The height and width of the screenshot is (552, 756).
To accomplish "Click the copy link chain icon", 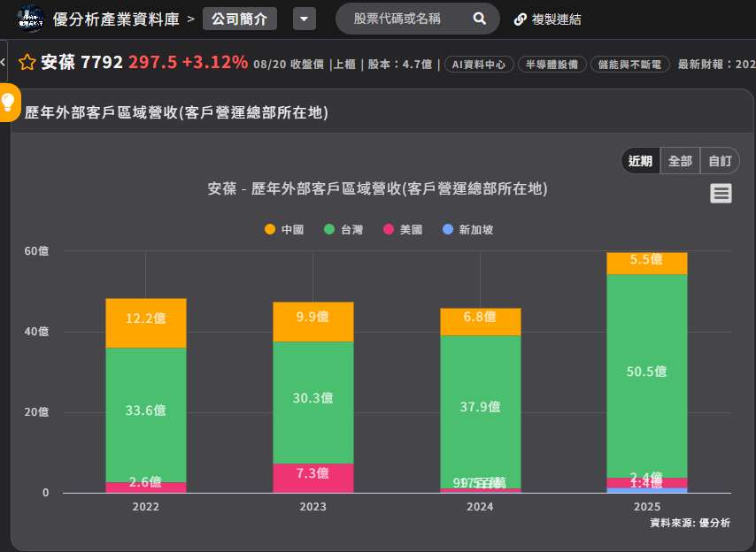I will 520,19.
